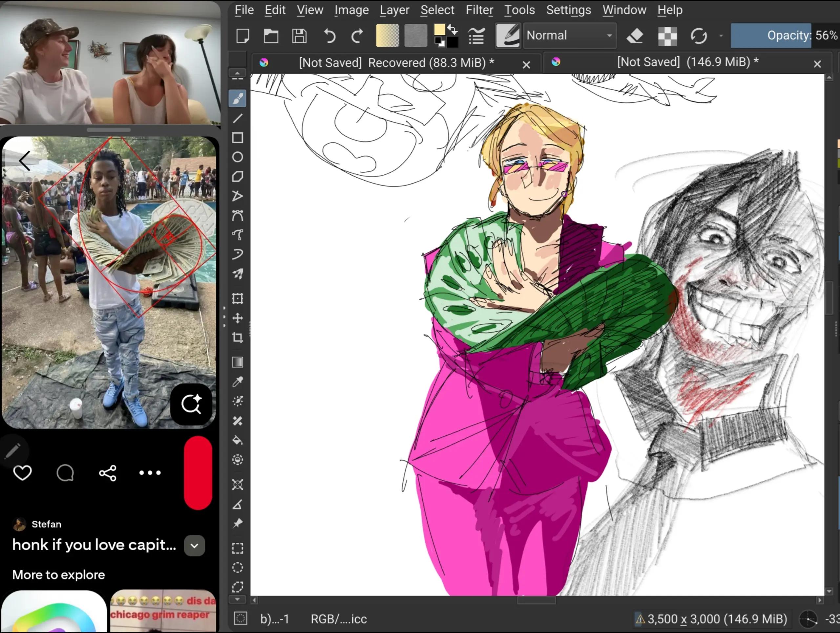
Task: Select the Freehand Path tool
Action: pos(238,235)
